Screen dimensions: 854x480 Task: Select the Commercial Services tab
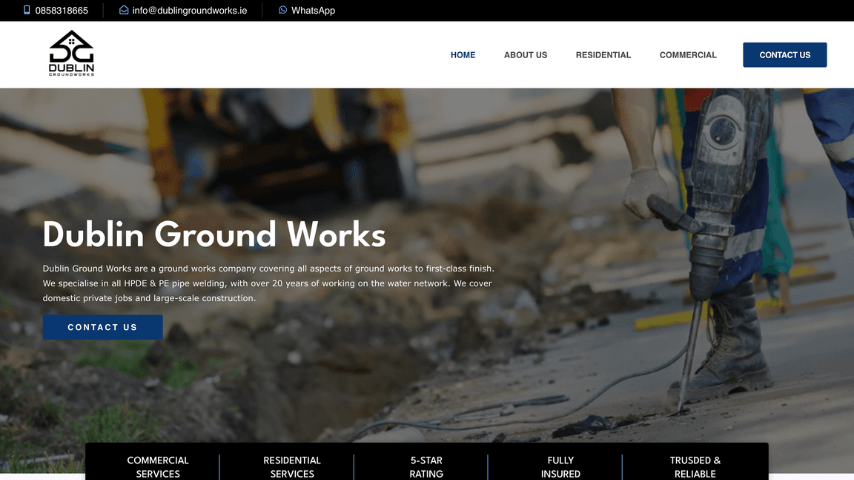click(157, 467)
